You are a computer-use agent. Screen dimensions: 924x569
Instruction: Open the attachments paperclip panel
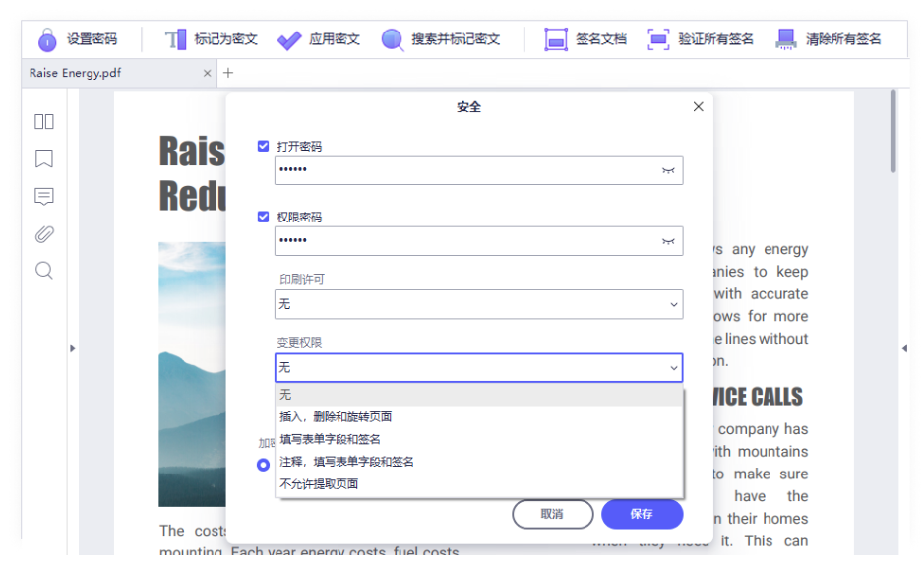(44, 234)
